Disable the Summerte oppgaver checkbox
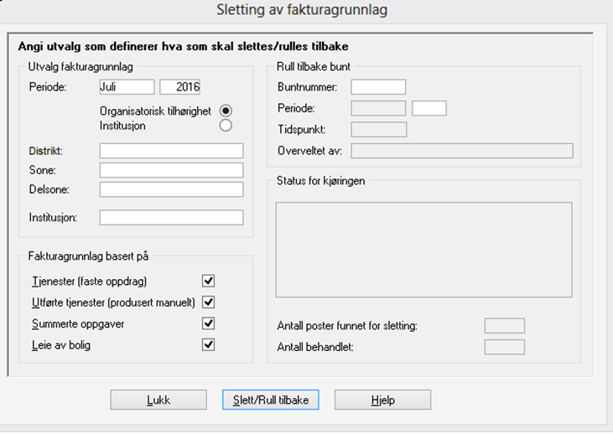613x434 pixels. point(209,323)
